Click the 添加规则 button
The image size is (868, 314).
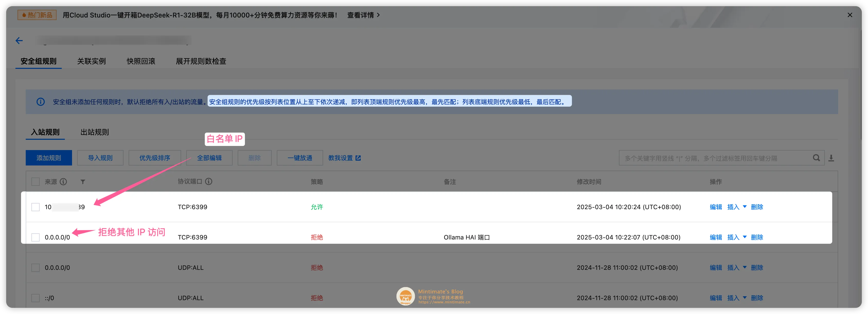(x=49, y=158)
